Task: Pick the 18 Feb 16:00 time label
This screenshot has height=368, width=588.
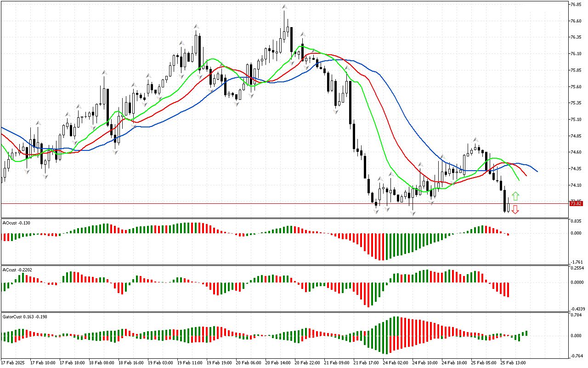Action: (131, 362)
